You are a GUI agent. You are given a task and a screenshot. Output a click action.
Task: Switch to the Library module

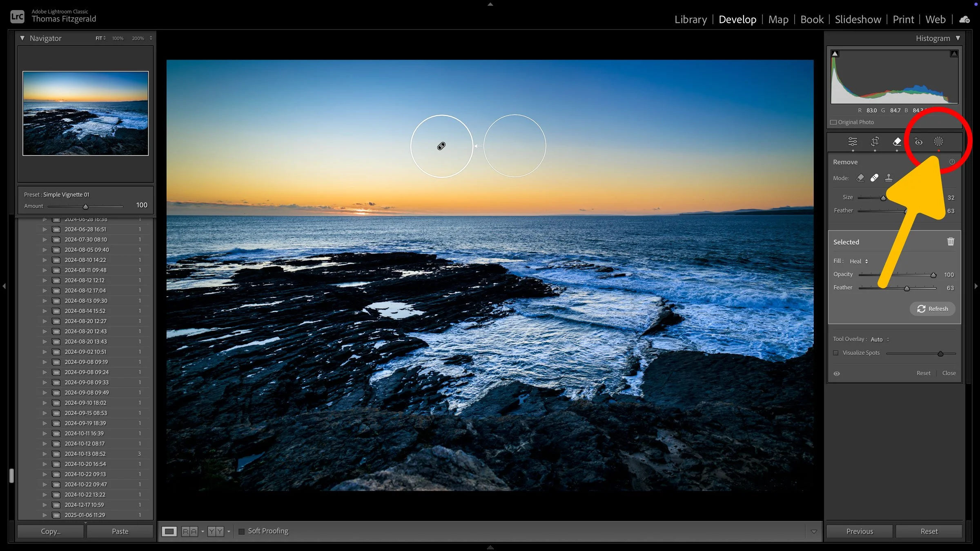(690, 20)
